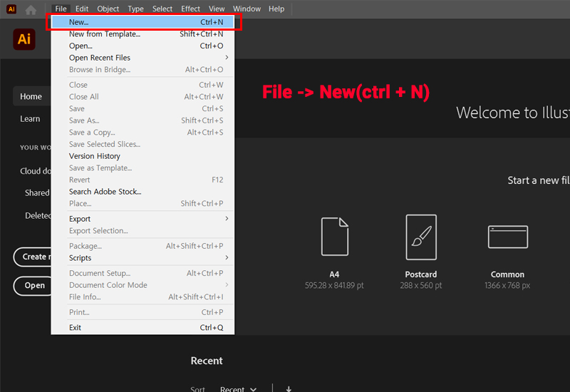Open the View menu

[x=217, y=9]
